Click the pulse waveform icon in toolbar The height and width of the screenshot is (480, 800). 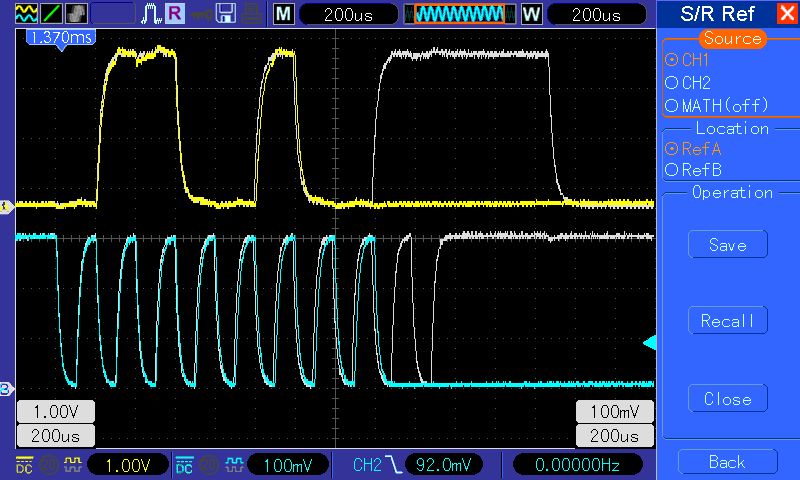coord(151,14)
